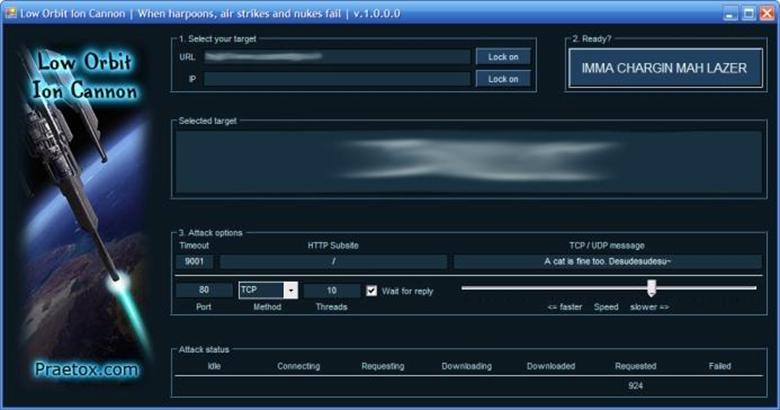Open the Praetox.com link
This screenshot has width=780, height=410.
click(x=84, y=370)
